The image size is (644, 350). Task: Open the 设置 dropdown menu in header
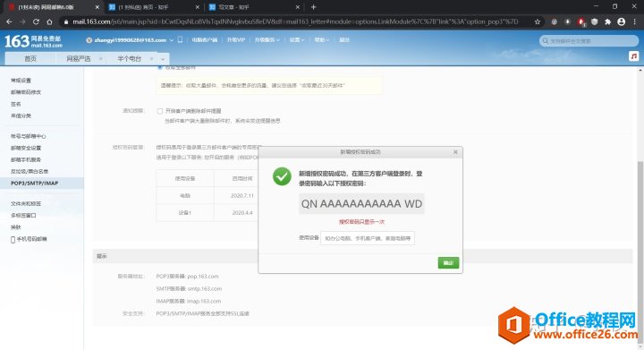[x=297, y=40]
